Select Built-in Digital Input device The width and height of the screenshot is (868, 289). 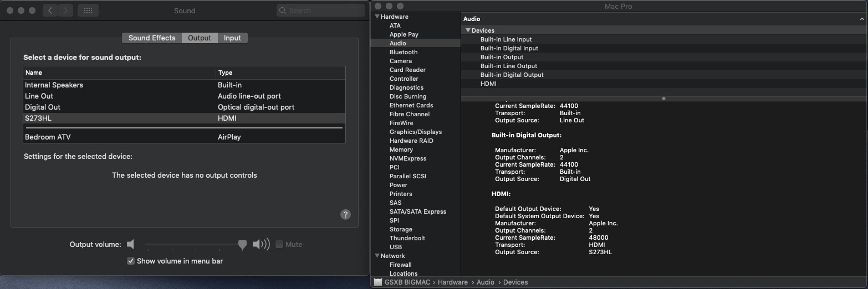coord(664,48)
